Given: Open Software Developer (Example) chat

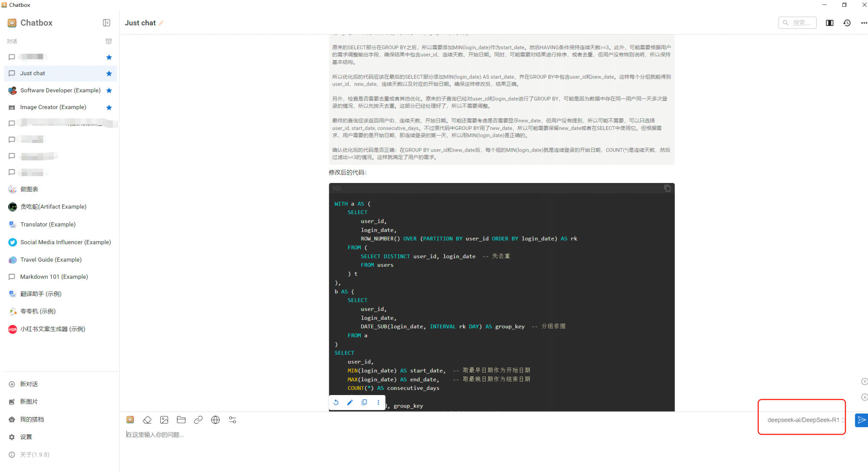Looking at the screenshot, I should pyautogui.click(x=60, y=90).
